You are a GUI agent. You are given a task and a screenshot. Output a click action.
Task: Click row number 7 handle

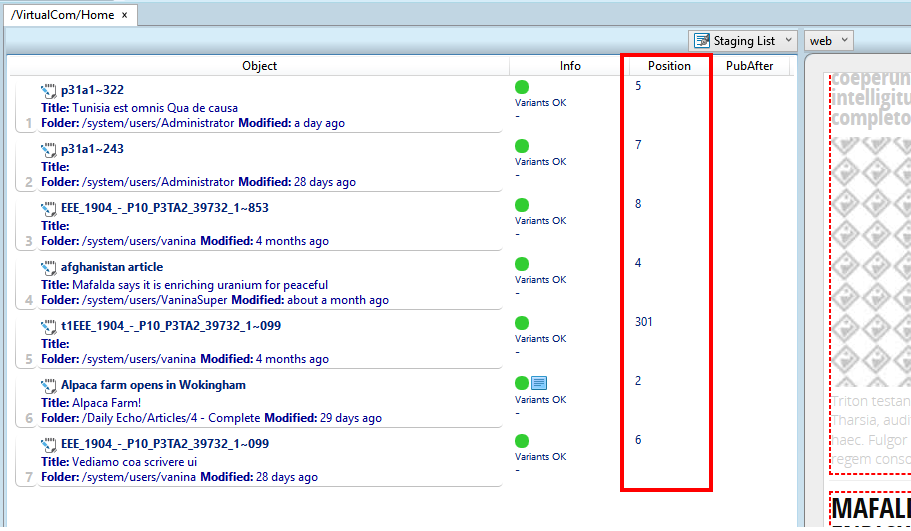coord(28,477)
